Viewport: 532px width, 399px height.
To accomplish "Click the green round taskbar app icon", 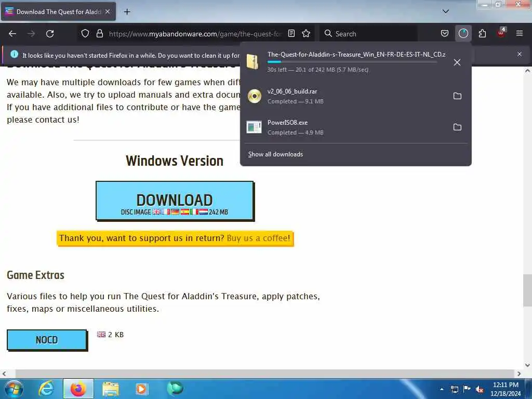I will (x=175, y=389).
